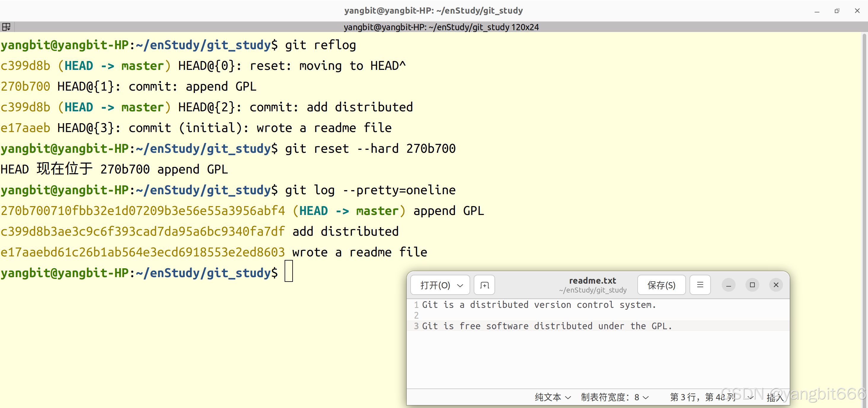Image resolution: width=868 pixels, height=408 pixels.
Task: Open the 纯文本 language dropdown
Action: pos(553,397)
